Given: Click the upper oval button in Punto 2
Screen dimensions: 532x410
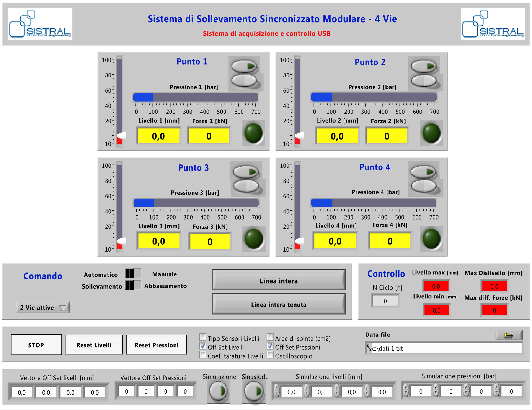Looking at the screenshot, I should [424, 66].
